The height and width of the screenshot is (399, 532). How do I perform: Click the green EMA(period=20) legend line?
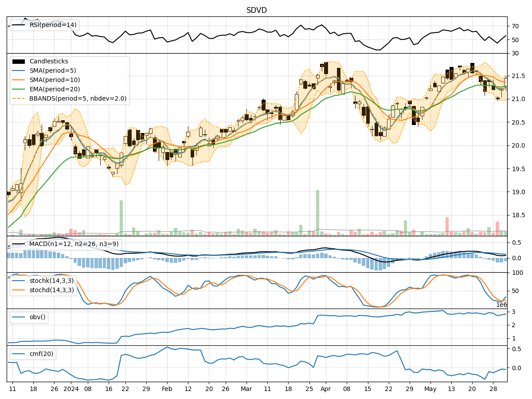click(x=19, y=90)
